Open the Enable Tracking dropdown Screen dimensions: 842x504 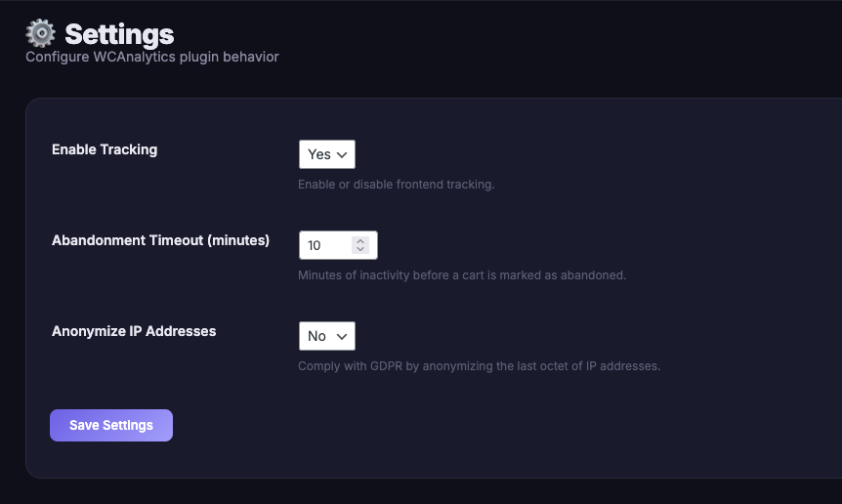326,154
